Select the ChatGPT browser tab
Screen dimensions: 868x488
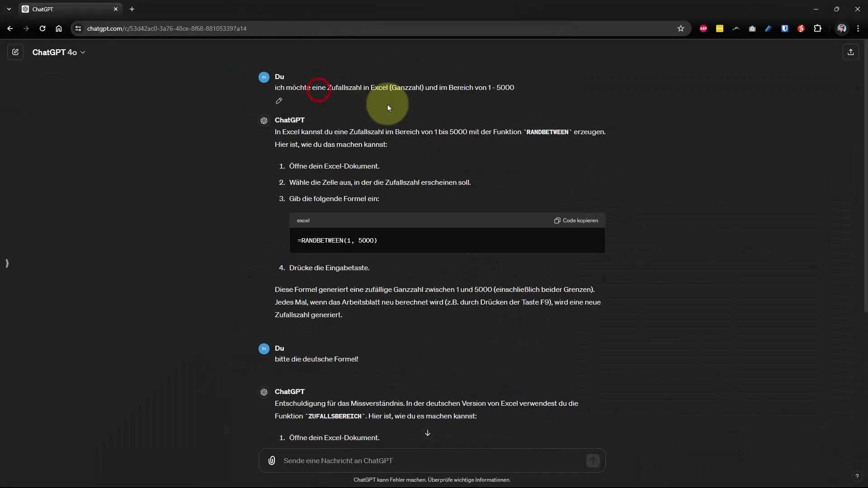point(70,9)
